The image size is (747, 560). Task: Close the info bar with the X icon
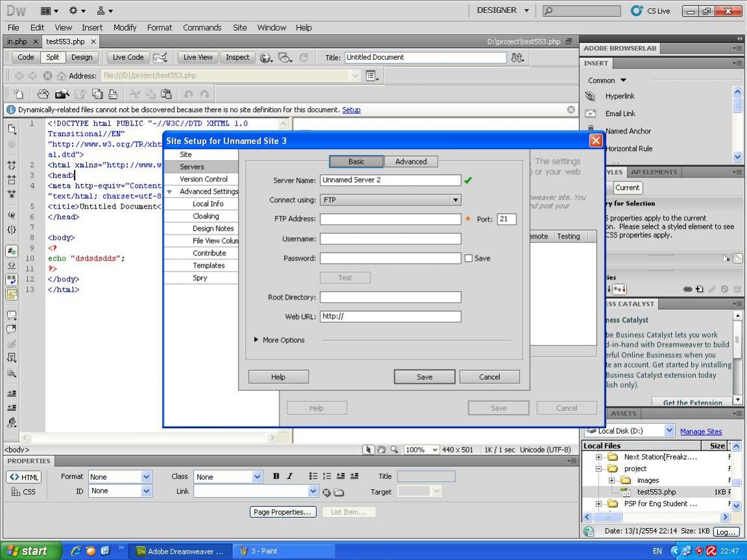click(x=571, y=110)
